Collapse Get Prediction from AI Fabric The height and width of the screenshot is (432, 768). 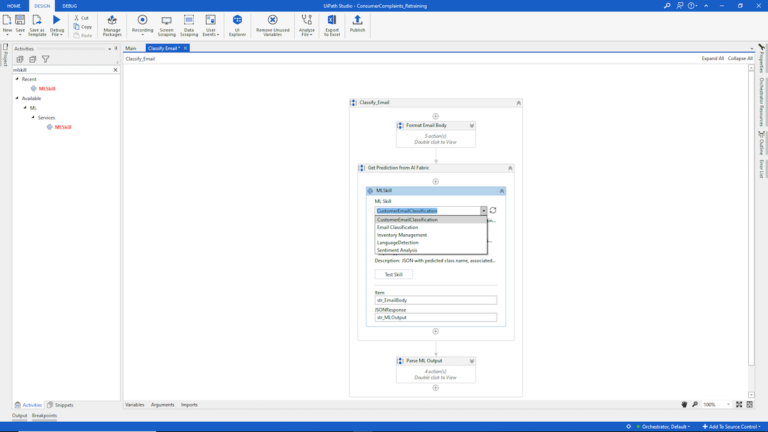tap(510, 168)
